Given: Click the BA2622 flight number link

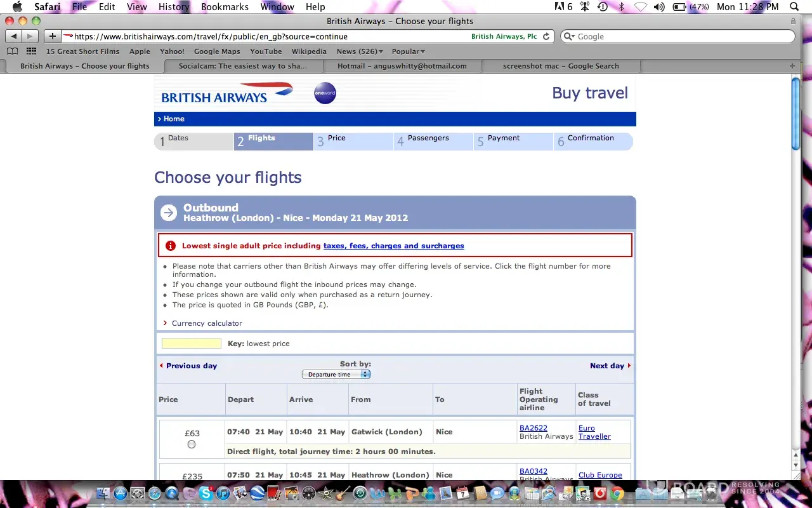Looking at the screenshot, I should tap(534, 428).
